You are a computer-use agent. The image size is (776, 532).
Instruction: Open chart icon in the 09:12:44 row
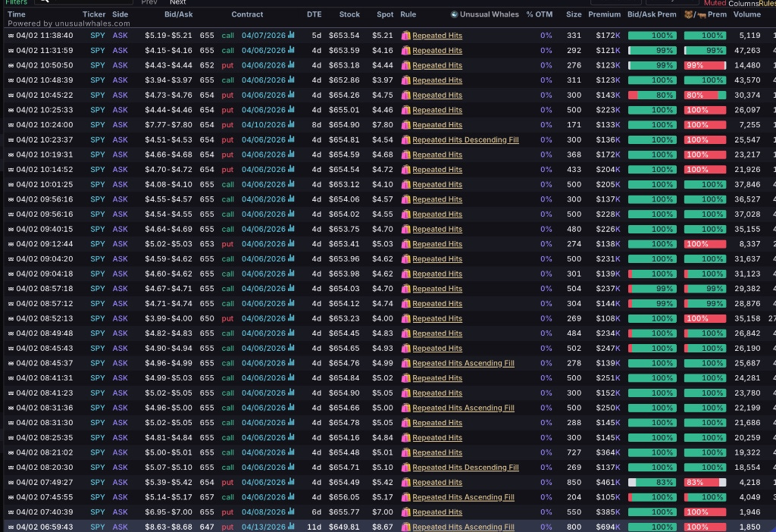291,243
